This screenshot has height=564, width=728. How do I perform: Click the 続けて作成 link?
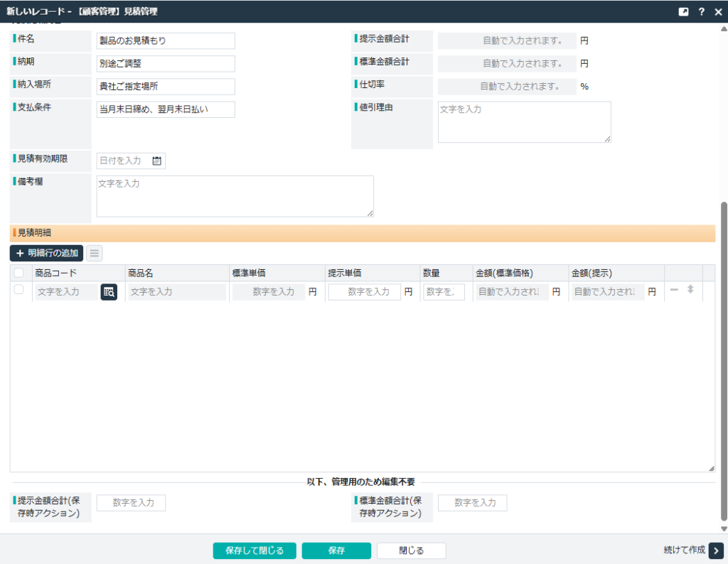[x=683, y=550]
